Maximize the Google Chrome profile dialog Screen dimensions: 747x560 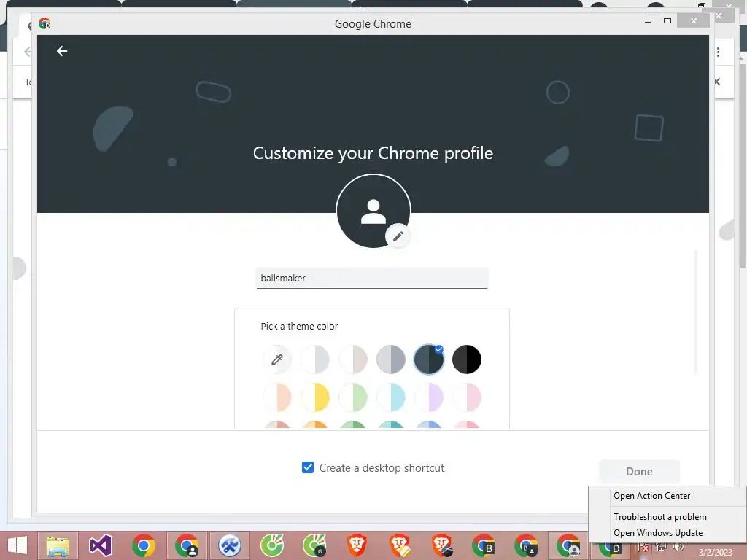[667, 21]
